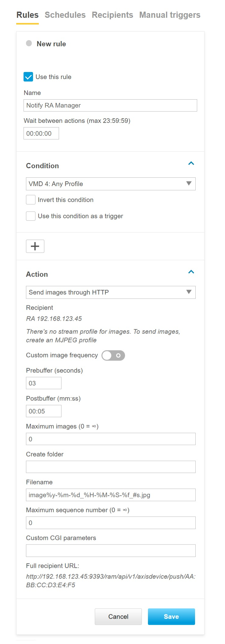Open the Recipients tab
This screenshot has height=644, width=225.
tap(112, 15)
